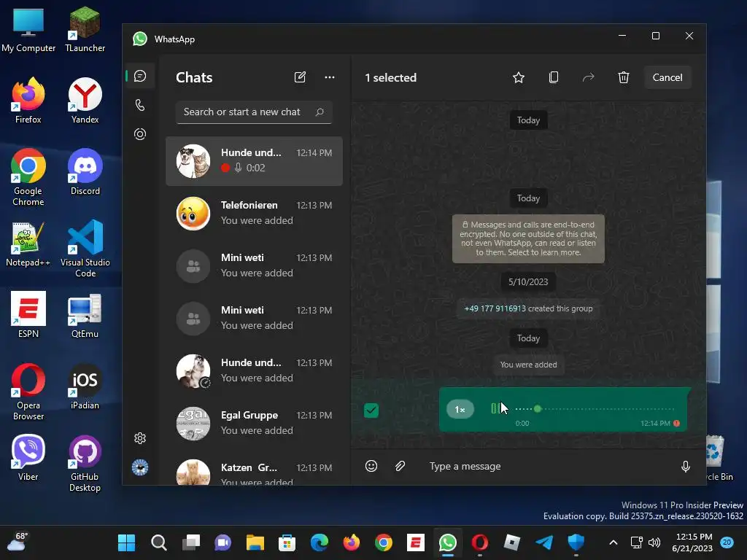This screenshot has height=560, width=747.
Task: Open the weather widget showing 68°
Action: pos(18,542)
